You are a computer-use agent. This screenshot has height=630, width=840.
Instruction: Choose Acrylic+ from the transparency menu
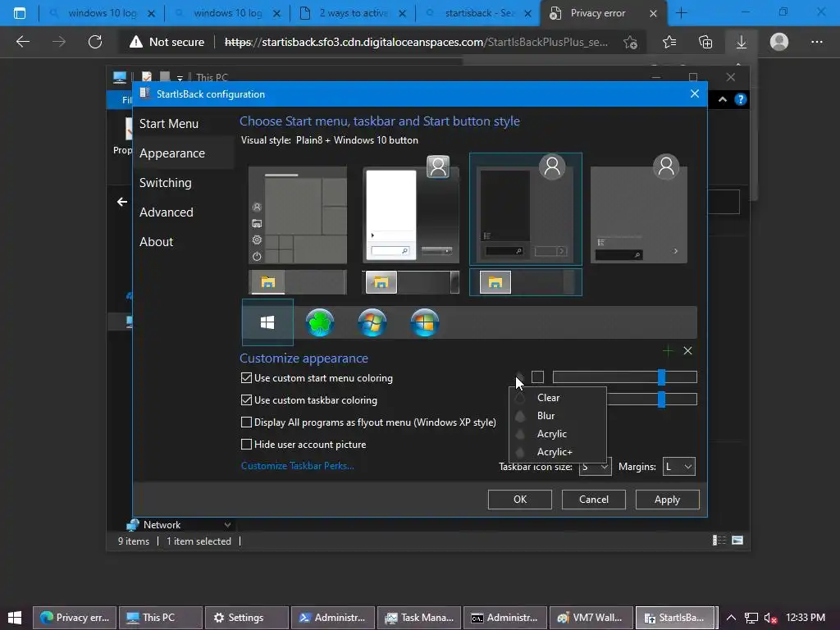pyautogui.click(x=557, y=452)
